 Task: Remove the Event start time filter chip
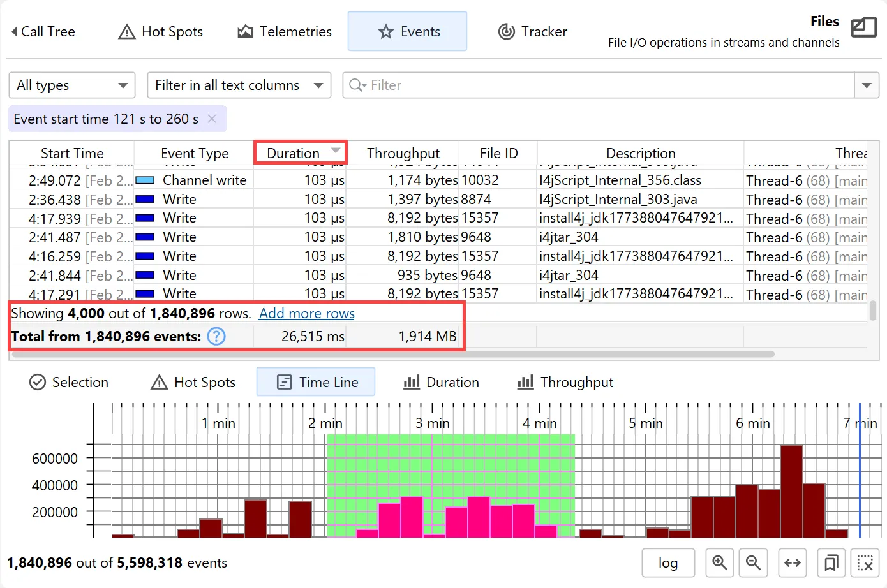pos(212,119)
